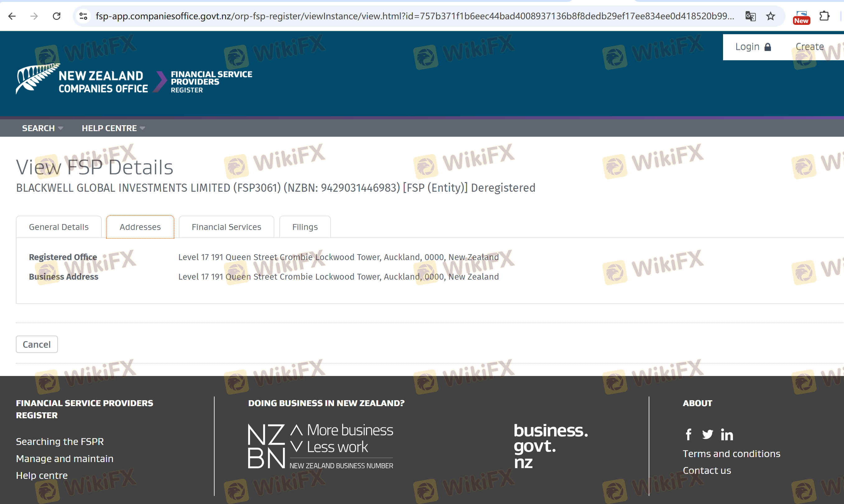The image size is (844, 504).
Task: Click the NZBN More business Less work logo
Action: coord(321,446)
